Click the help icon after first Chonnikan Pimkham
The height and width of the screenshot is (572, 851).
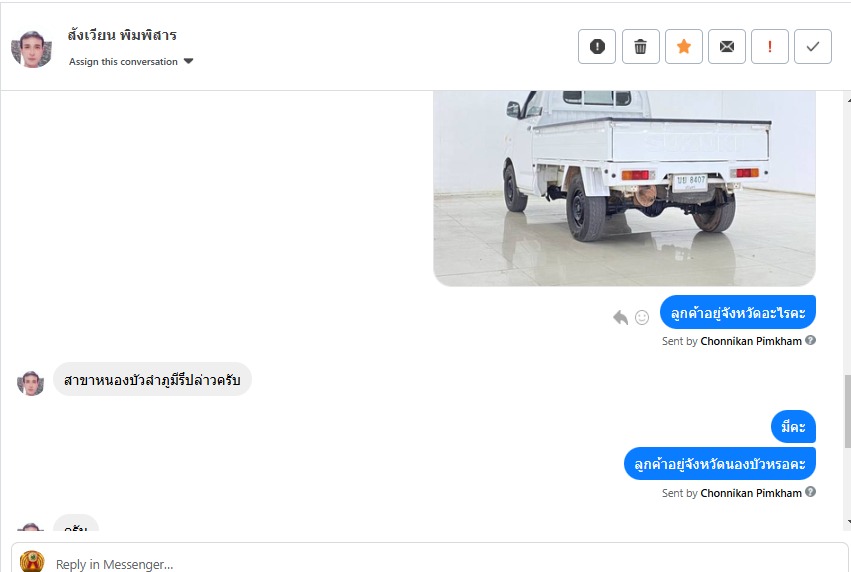(810, 340)
